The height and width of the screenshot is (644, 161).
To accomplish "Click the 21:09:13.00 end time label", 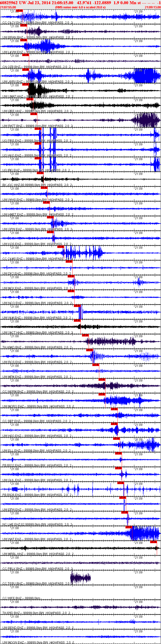I will (153, 7).
